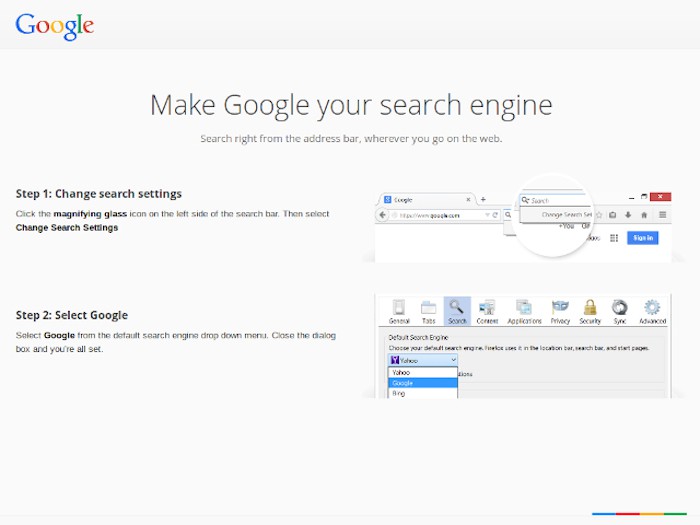700x525 pixels.
Task: Click the Security padlock icon
Action: [590, 307]
